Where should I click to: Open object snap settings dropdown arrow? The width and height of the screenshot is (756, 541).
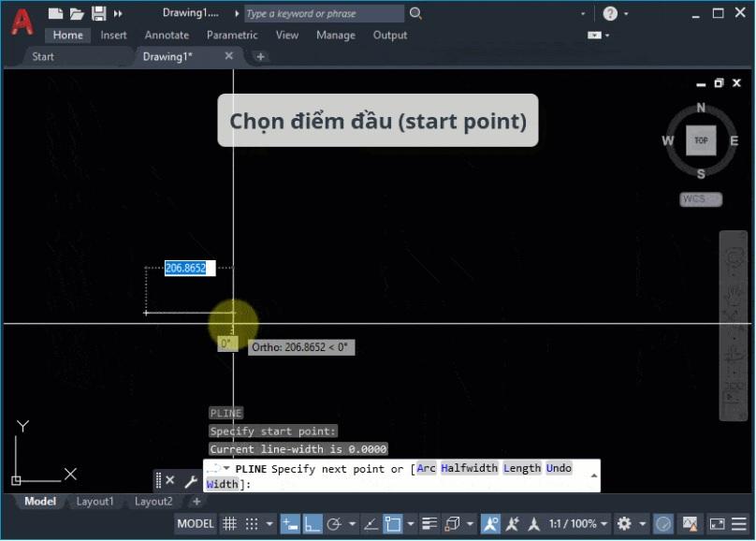tap(411, 524)
